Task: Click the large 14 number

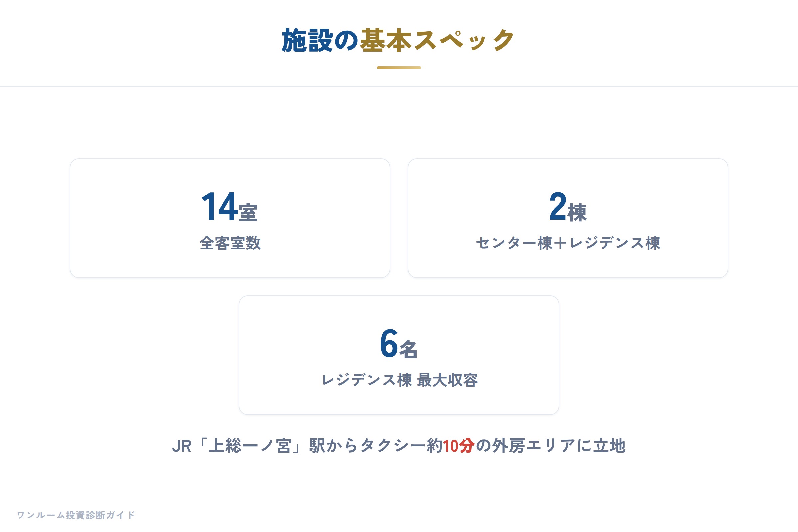Action: 219,206
